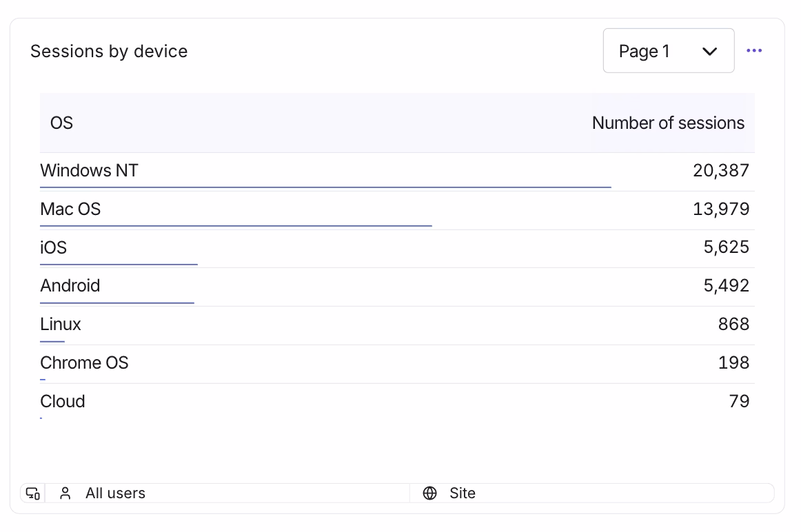Image resolution: width=801 pixels, height=532 pixels.
Task: Sort by the OS column header
Action: (62, 123)
